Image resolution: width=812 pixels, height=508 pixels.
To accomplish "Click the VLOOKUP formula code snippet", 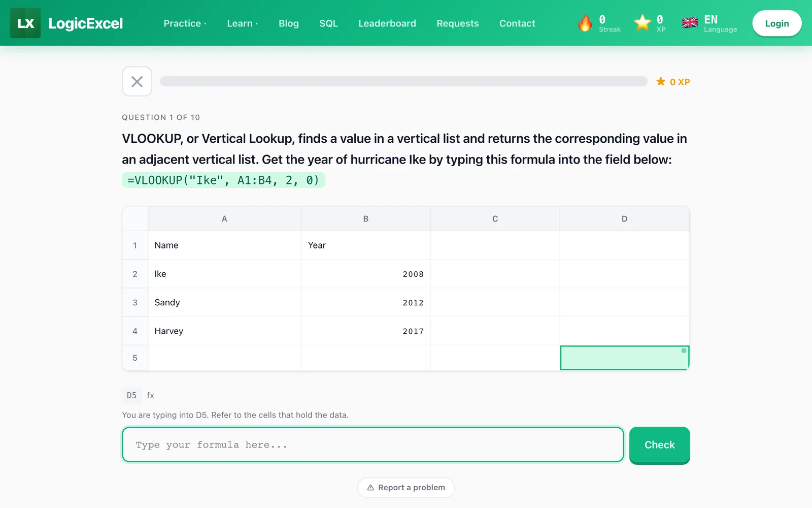I will (223, 180).
